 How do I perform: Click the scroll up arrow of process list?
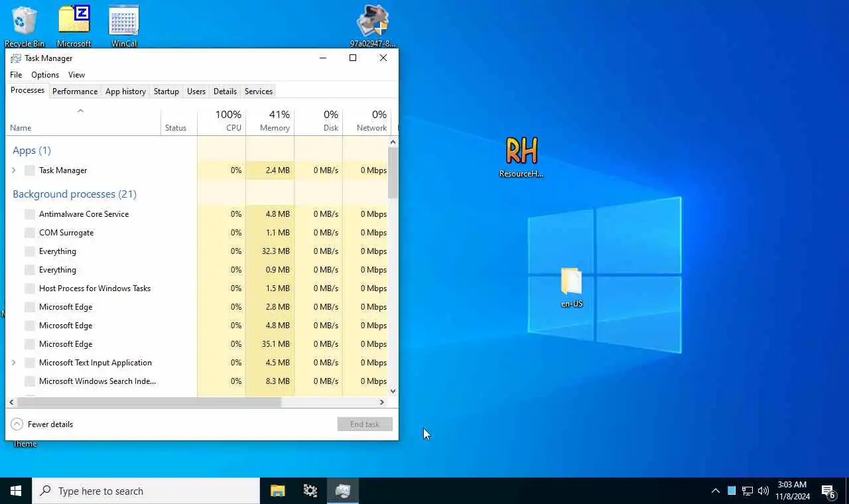[x=393, y=142]
